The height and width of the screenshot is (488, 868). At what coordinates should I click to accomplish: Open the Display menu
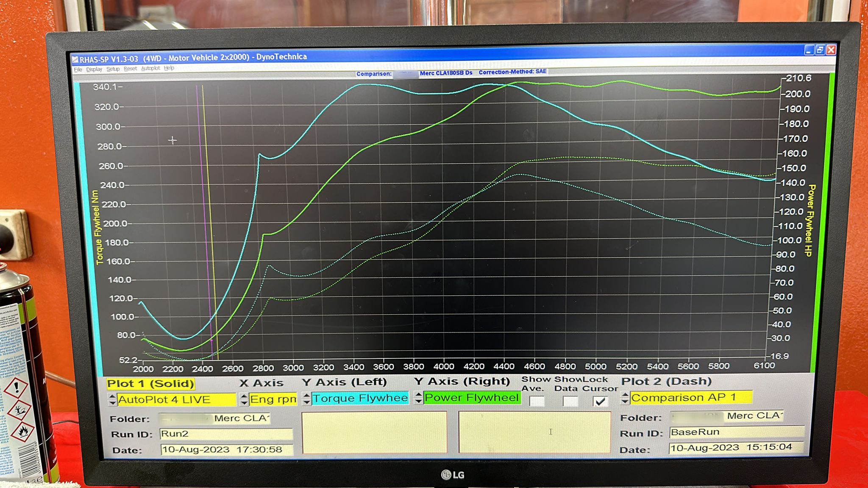pos(94,69)
